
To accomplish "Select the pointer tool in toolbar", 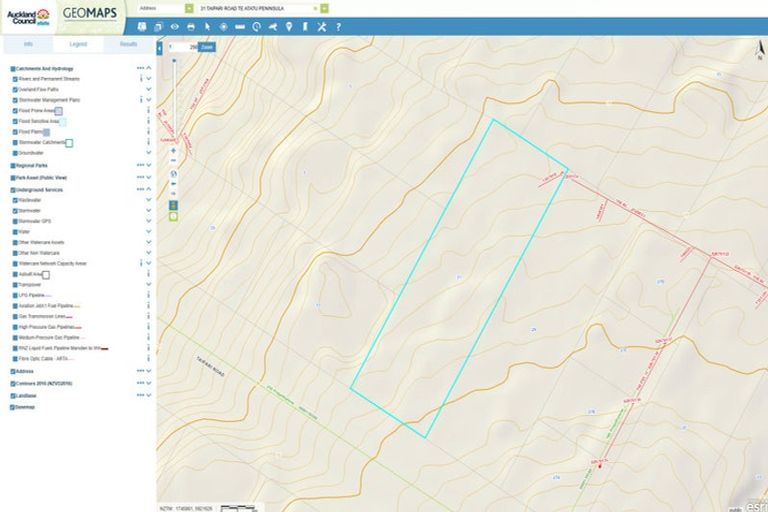I will coord(207,26).
